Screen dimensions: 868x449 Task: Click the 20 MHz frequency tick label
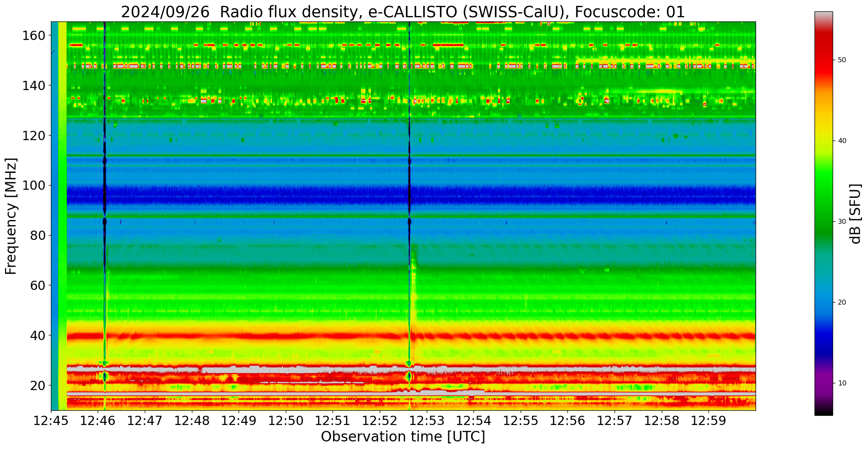pyautogui.click(x=38, y=385)
